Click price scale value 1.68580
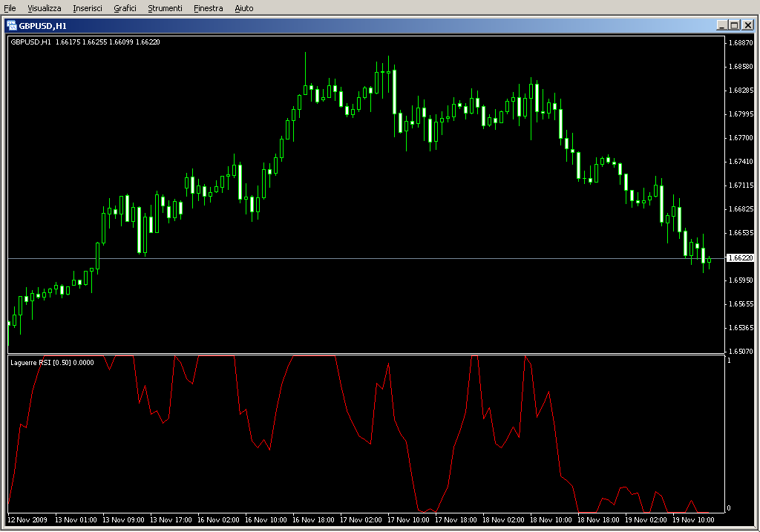Viewport: 760px width, 532px height. coord(741,66)
